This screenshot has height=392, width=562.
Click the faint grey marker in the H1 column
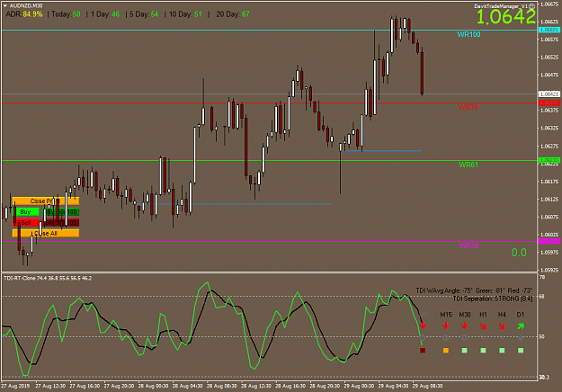coord(483,338)
